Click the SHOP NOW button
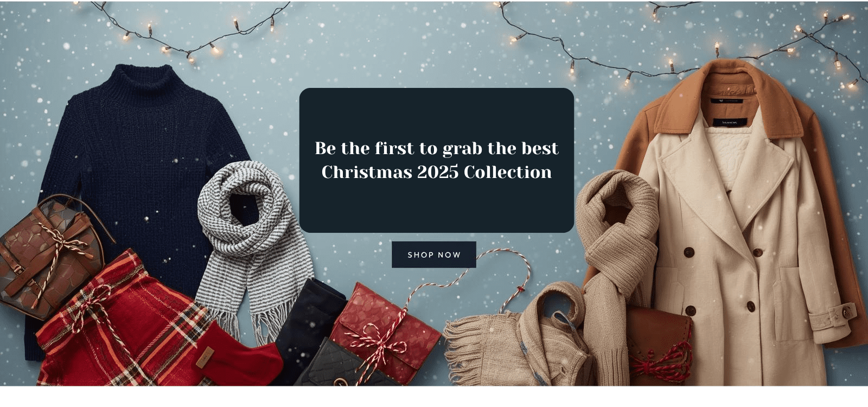 (x=434, y=255)
